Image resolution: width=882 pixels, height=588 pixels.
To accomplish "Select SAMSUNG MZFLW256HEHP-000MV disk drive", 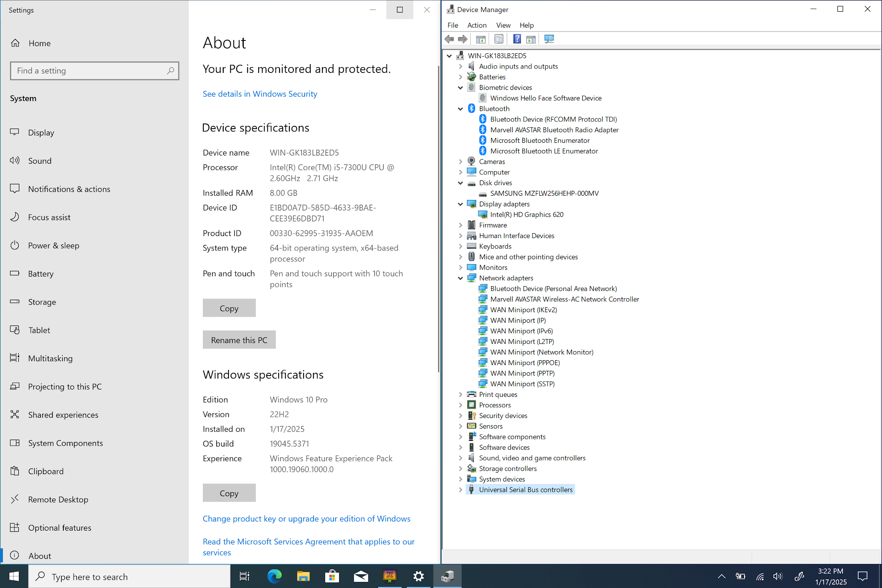I will coord(544,193).
